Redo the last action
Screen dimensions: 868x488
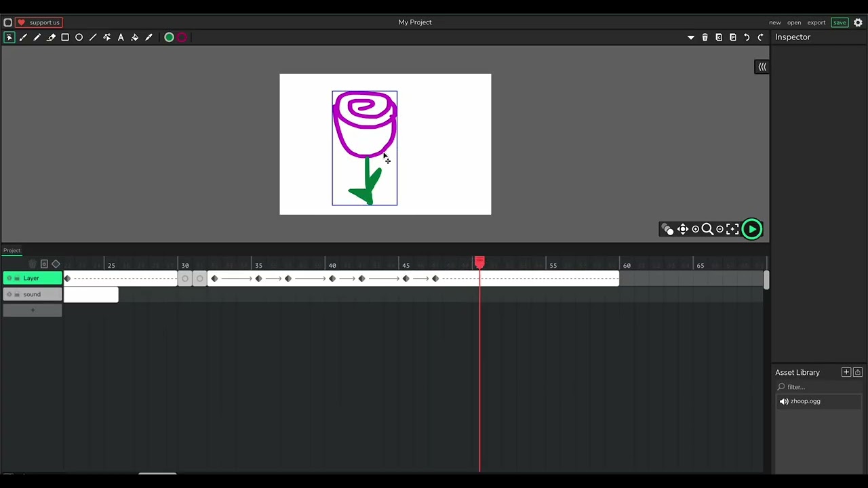point(761,37)
